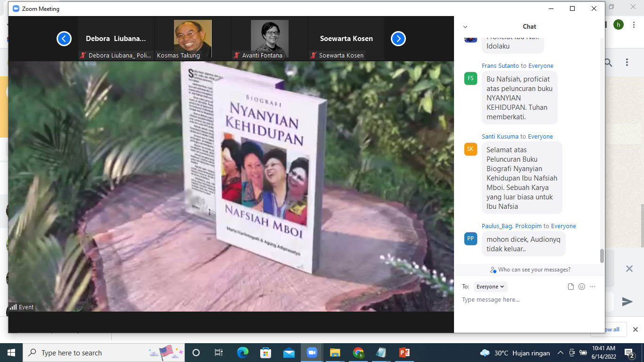Viewport: 644px width, 362px height.
Task: Open the emoji picker in chat
Action: (x=582, y=287)
